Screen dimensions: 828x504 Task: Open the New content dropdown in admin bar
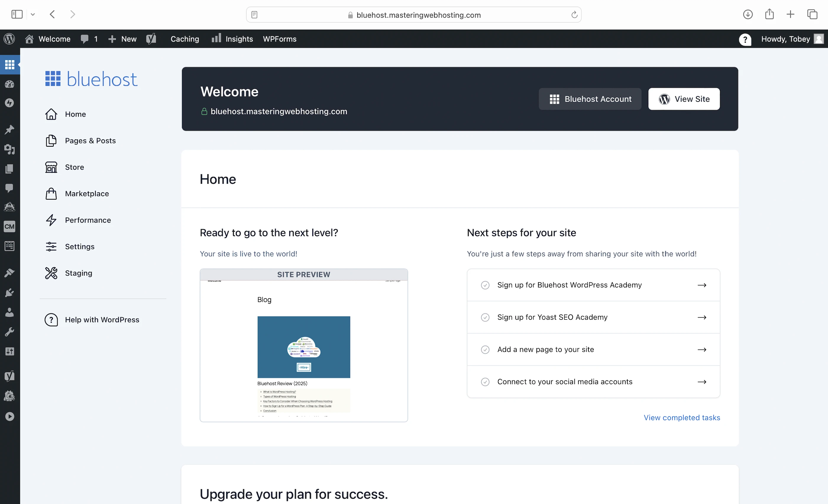pos(122,39)
